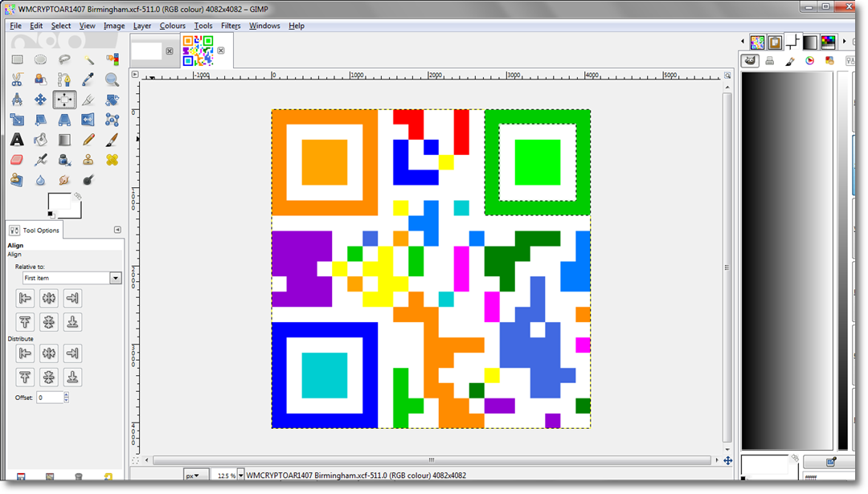Align left edge of target

[x=25, y=298]
